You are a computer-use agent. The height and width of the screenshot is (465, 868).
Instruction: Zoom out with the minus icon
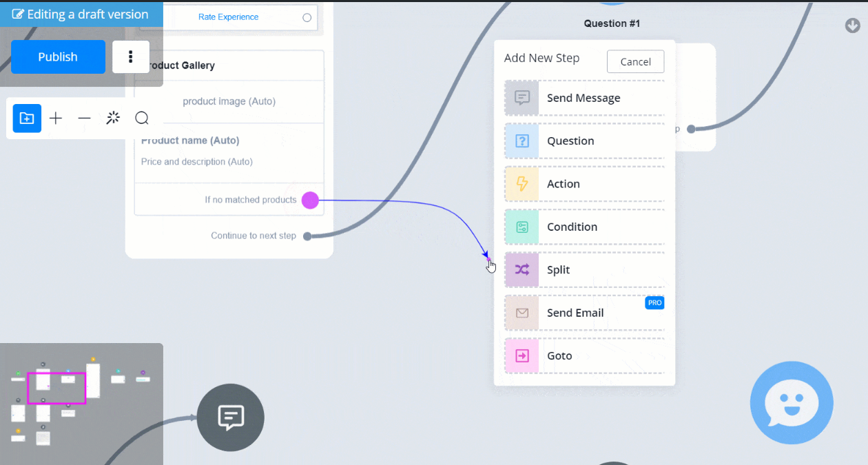click(84, 118)
